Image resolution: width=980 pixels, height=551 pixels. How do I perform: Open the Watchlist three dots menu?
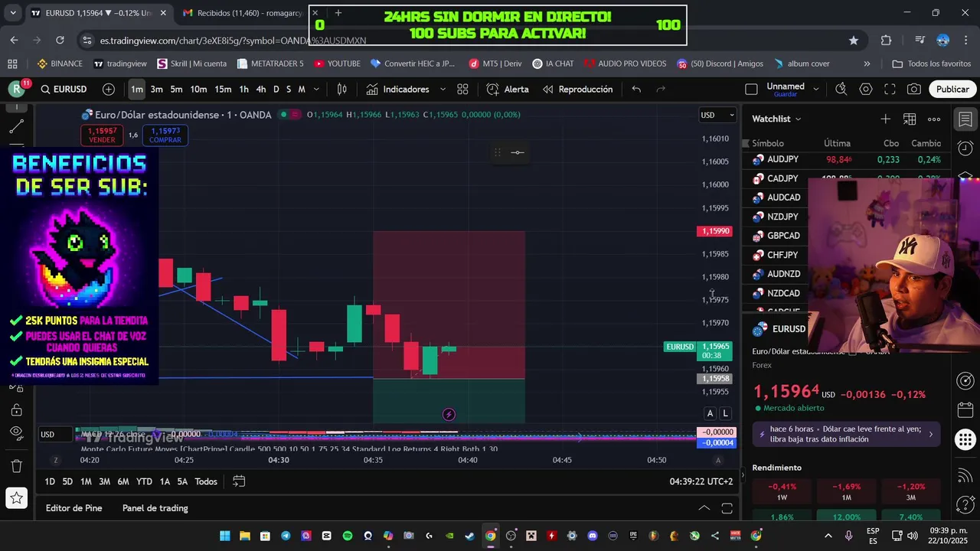pos(934,119)
